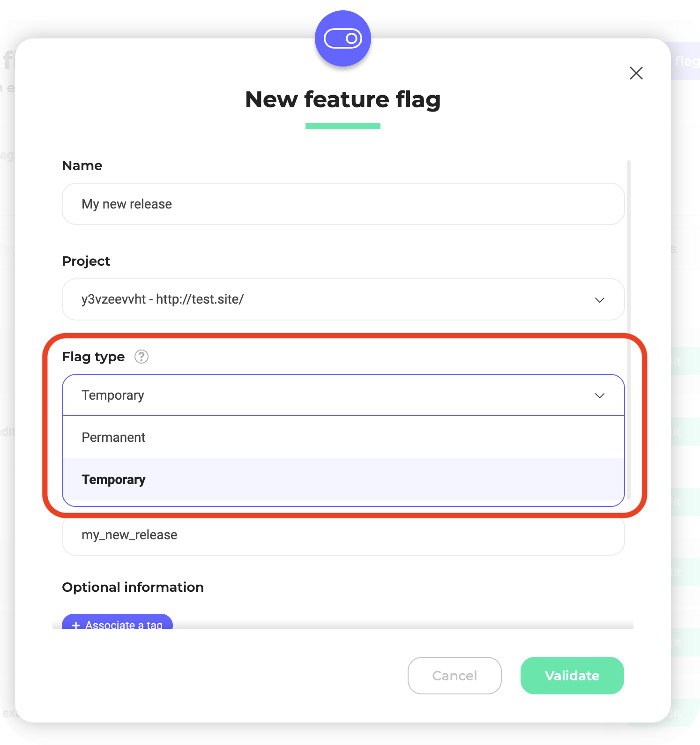Screen dimensions: 700x745
Task: Click the Optional information heading
Action: (133, 588)
